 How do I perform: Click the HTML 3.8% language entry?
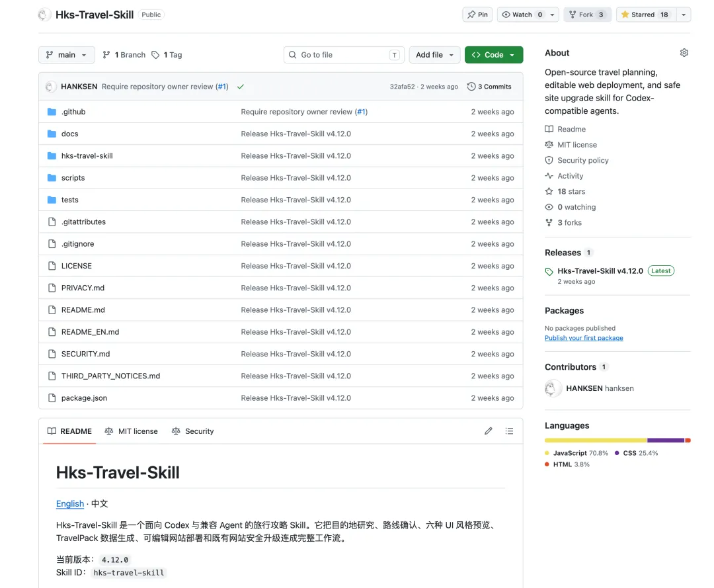pyautogui.click(x=567, y=464)
